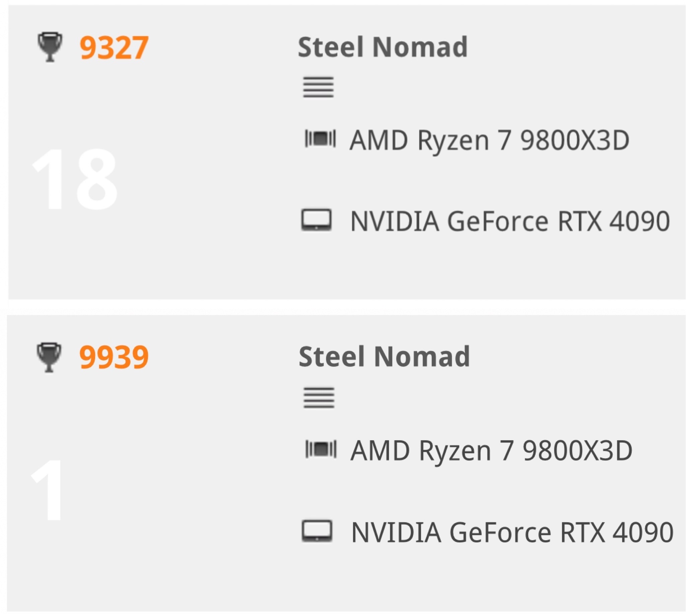The height and width of the screenshot is (616, 686).
Task: Click AMD Ryzen 7 9800X3D in the rank 1 card
Action: (491, 451)
